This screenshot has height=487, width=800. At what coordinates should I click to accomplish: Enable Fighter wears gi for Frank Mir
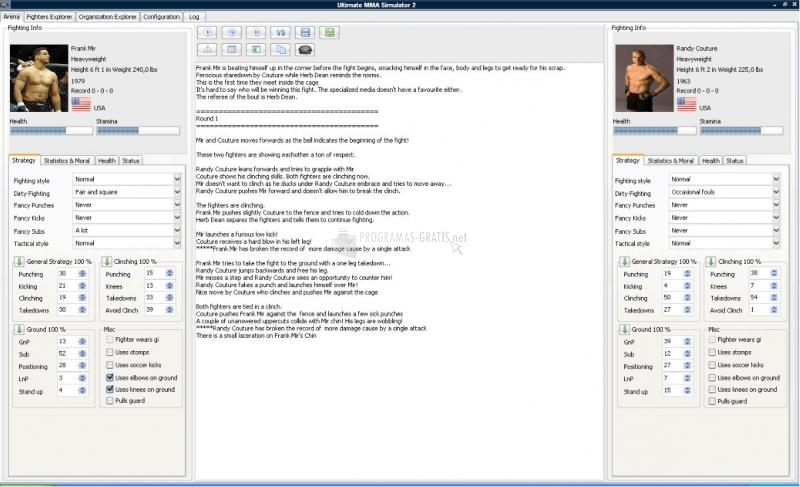[110, 339]
